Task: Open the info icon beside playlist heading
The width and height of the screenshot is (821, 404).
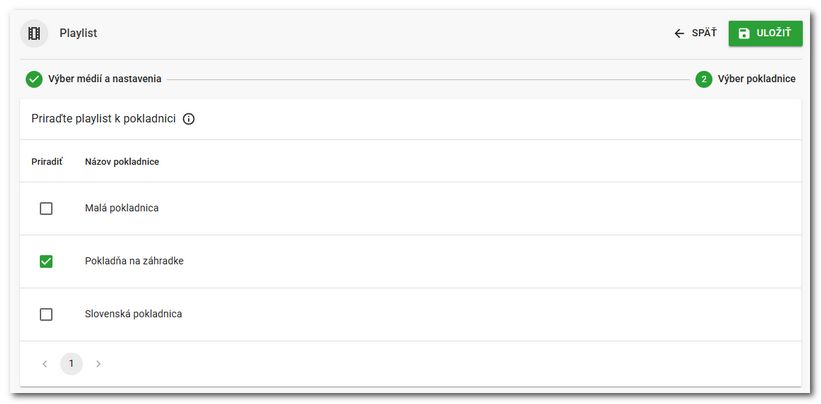Action: tap(189, 119)
